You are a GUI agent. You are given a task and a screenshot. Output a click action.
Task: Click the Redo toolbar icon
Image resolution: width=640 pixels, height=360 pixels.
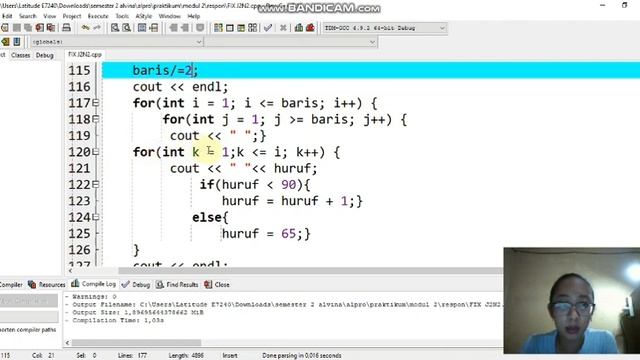(x=97, y=28)
